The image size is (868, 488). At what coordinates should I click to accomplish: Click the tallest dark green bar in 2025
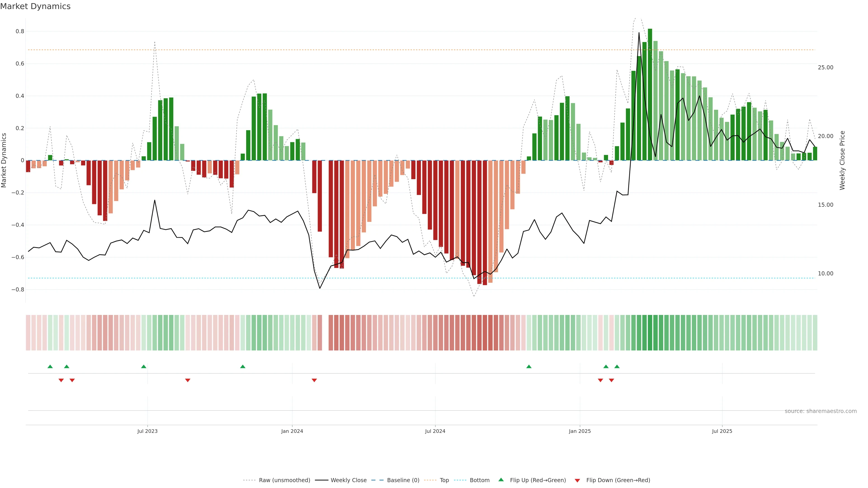pos(650,94)
